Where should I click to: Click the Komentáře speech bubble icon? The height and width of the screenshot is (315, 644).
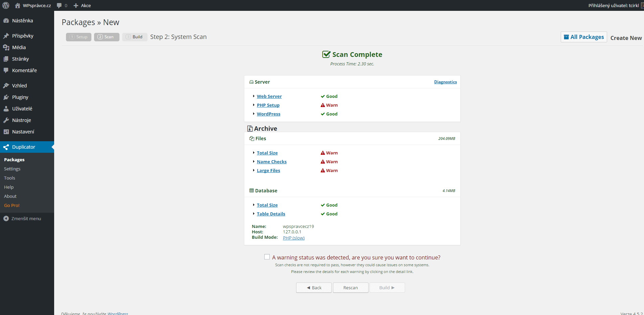click(x=6, y=70)
